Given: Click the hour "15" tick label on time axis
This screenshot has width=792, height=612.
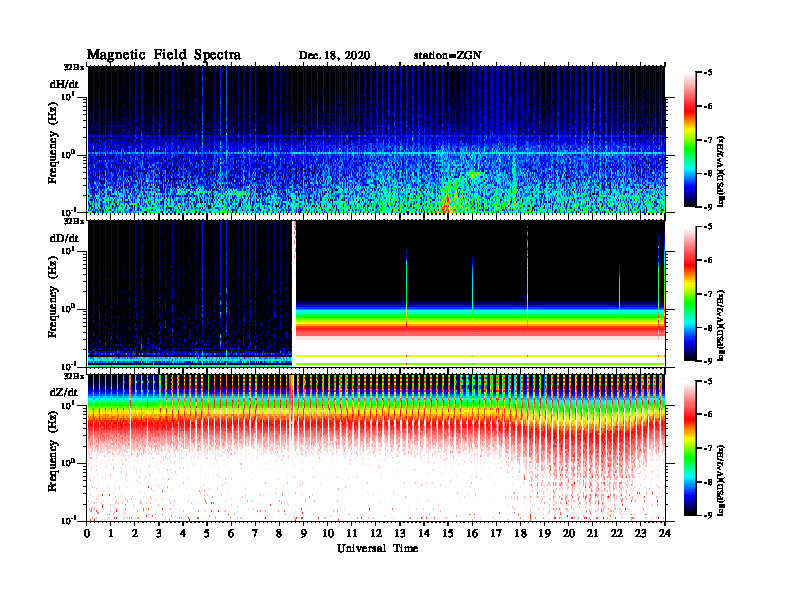Looking at the screenshot, I should point(448,533).
